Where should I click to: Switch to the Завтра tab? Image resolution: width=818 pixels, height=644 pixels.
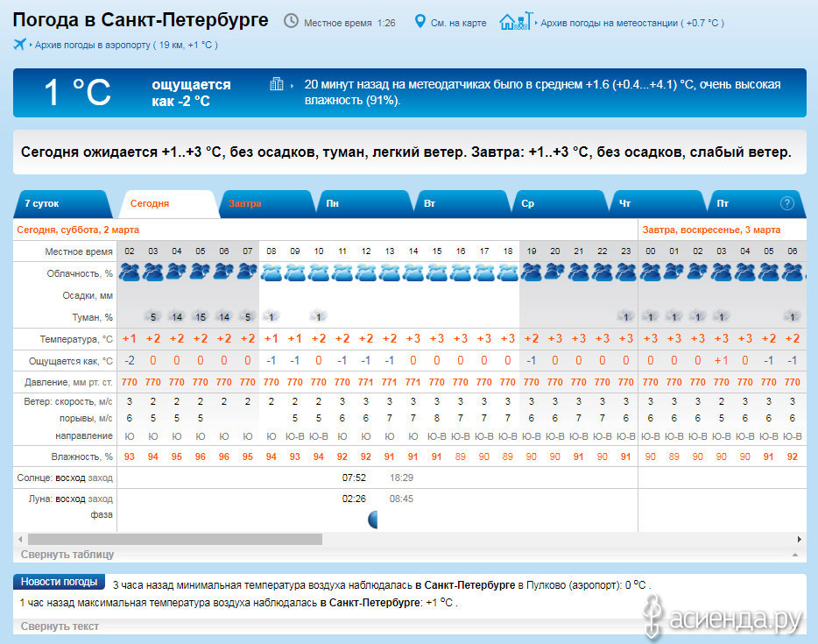[x=267, y=203]
